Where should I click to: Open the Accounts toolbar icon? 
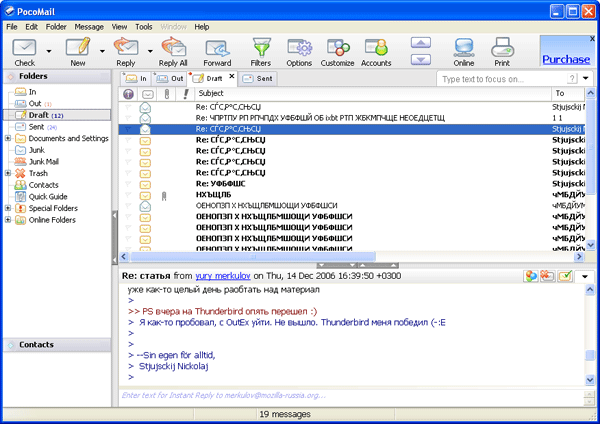(x=376, y=47)
